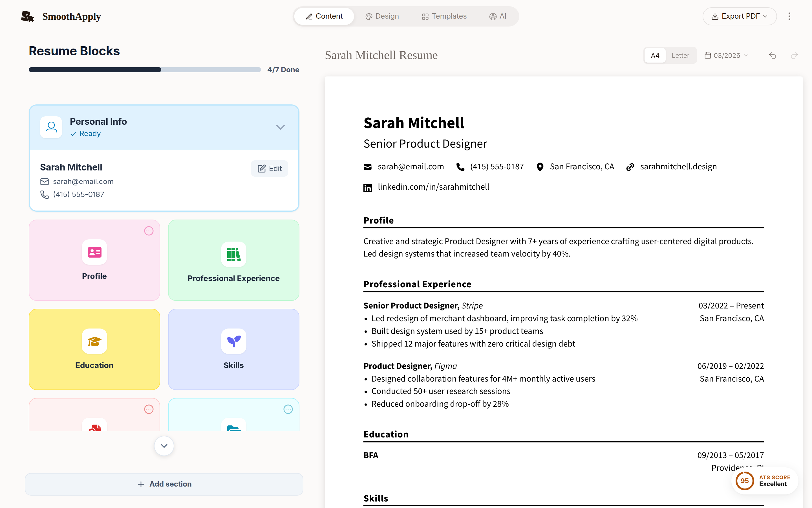The image size is (812, 508).
Task: Click the Education heading in resume
Action: [386, 434]
